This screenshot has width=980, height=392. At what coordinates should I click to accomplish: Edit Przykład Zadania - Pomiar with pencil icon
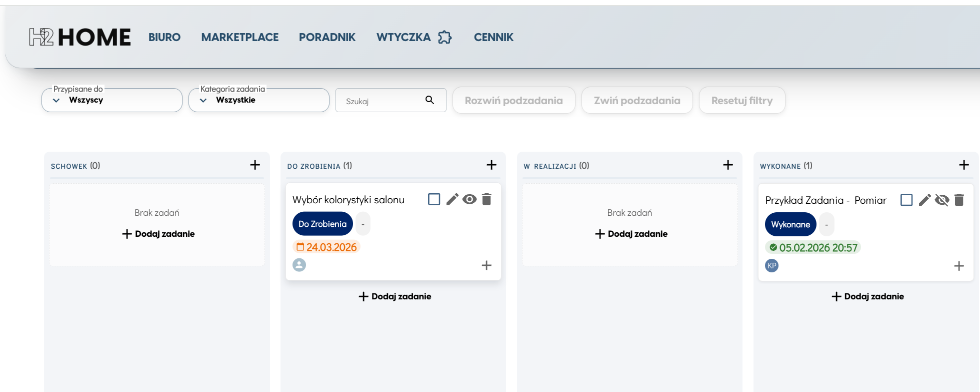tap(924, 200)
